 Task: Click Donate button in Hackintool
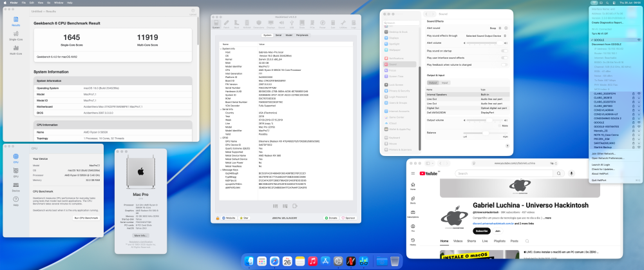pyautogui.click(x=331, y=218)
